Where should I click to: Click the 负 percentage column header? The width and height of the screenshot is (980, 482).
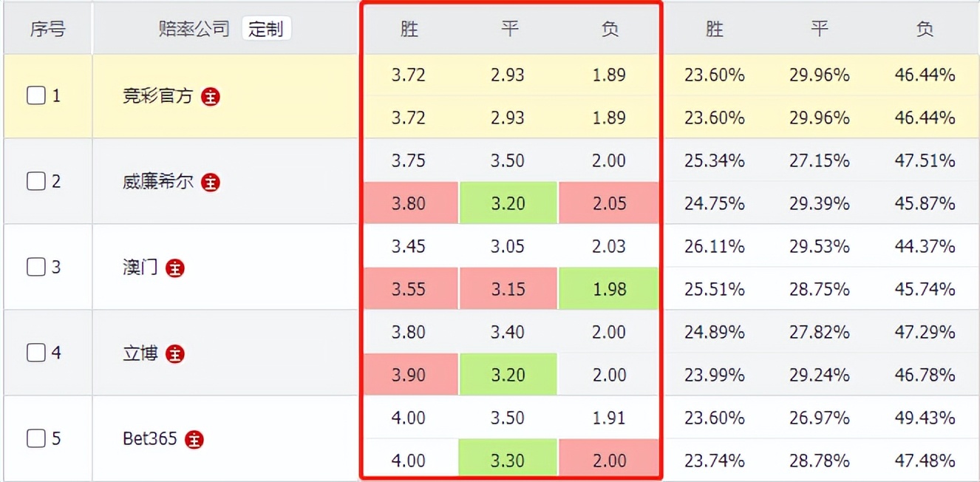pyautogui.click(x=924, y=29)
